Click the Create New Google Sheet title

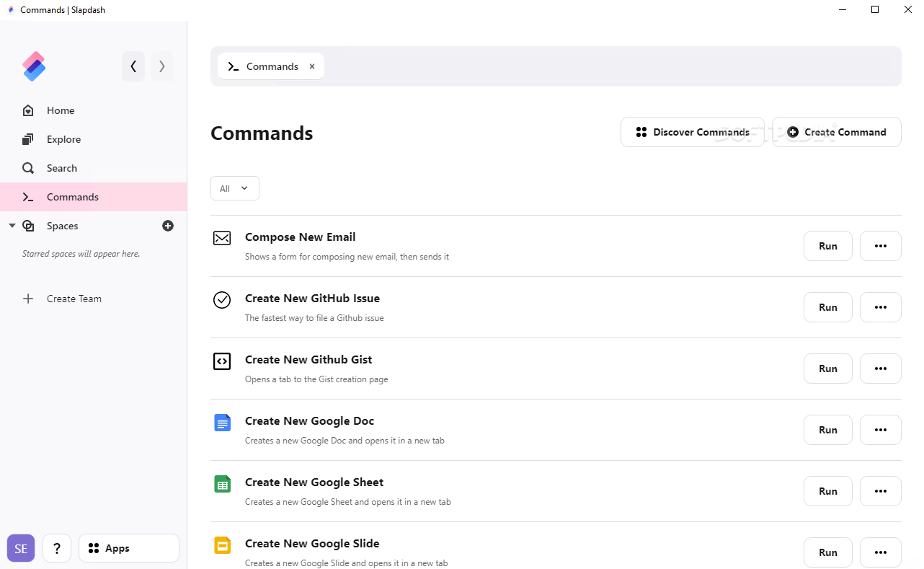314,482
